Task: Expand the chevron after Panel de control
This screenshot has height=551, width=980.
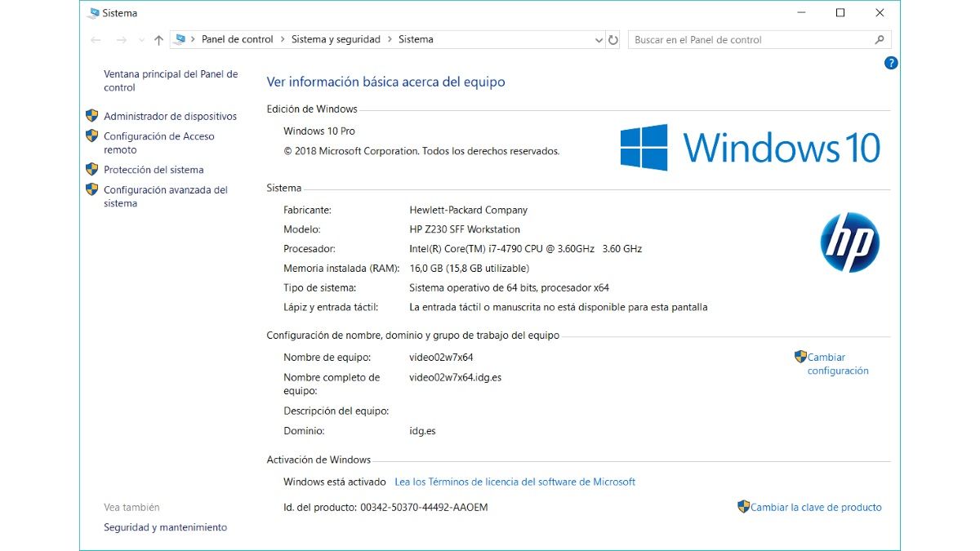Action: (x=283, y=39)
